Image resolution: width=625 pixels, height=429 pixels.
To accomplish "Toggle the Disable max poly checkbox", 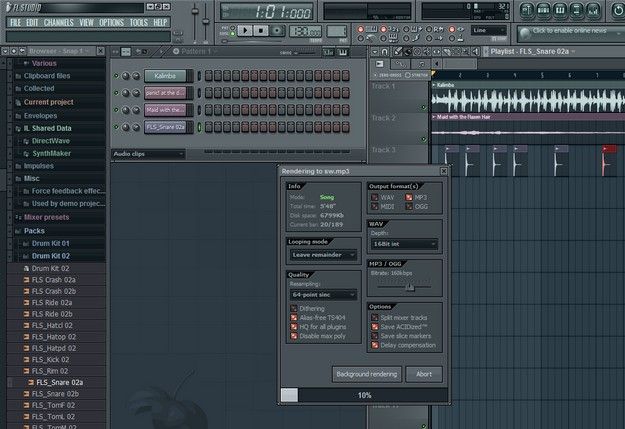I will click(294, 336).
